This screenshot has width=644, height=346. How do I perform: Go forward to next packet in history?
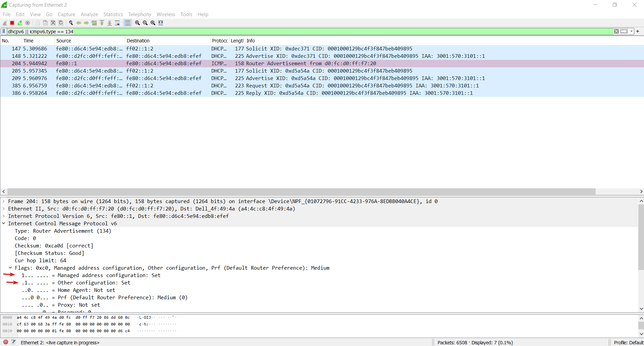point(86,23)
